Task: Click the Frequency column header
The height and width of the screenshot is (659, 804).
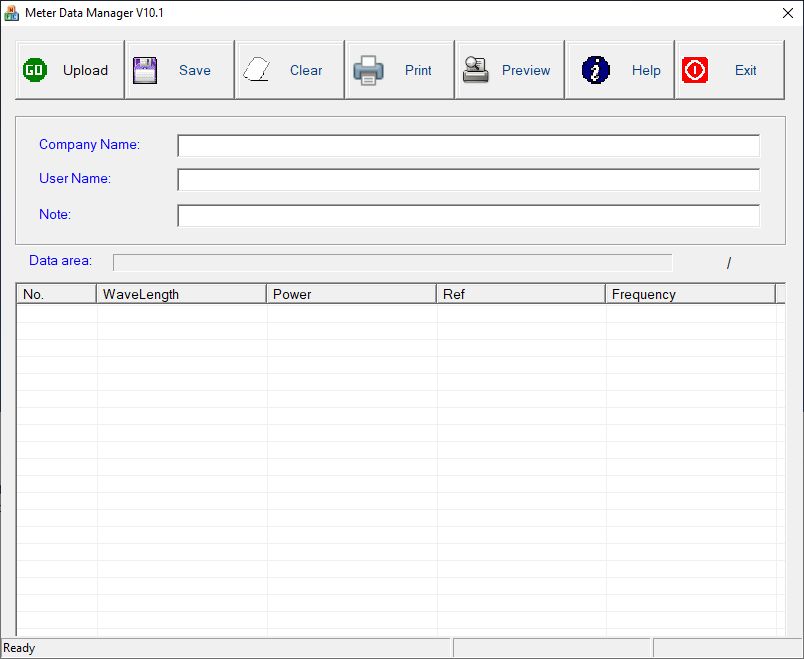Action: coord(690,294)
